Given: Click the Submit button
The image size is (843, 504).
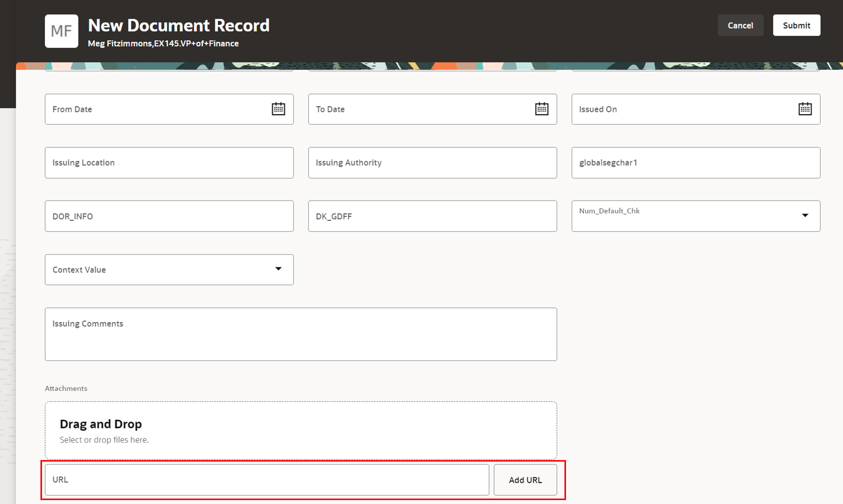Looking at the screenshot, I should pyautogui.click(x=796, y=25).
